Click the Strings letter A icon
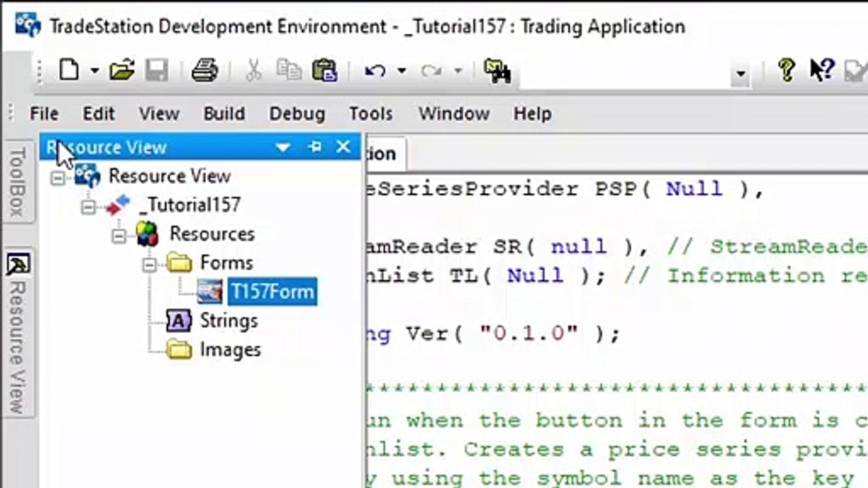Screen dimensions: 868x488 tap(179, 322)
